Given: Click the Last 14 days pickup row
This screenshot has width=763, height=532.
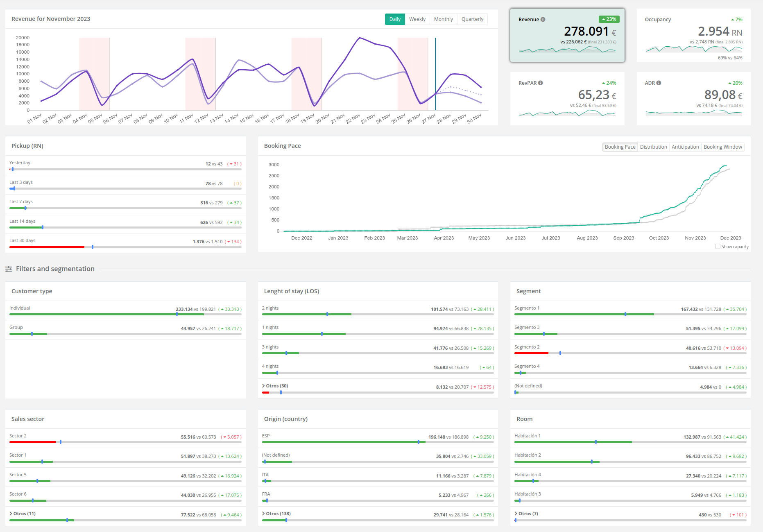Looking at the screenshot, I should pyautogui.click(x=125, y=224).
